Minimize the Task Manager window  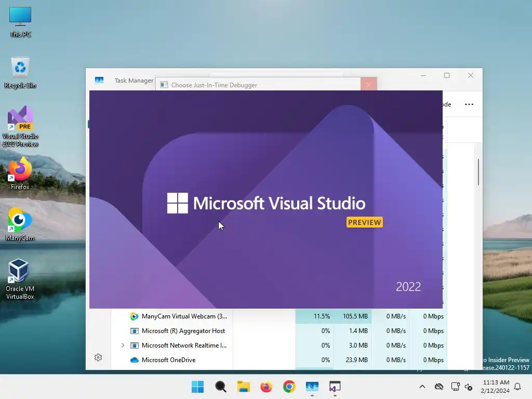point(423,75)
